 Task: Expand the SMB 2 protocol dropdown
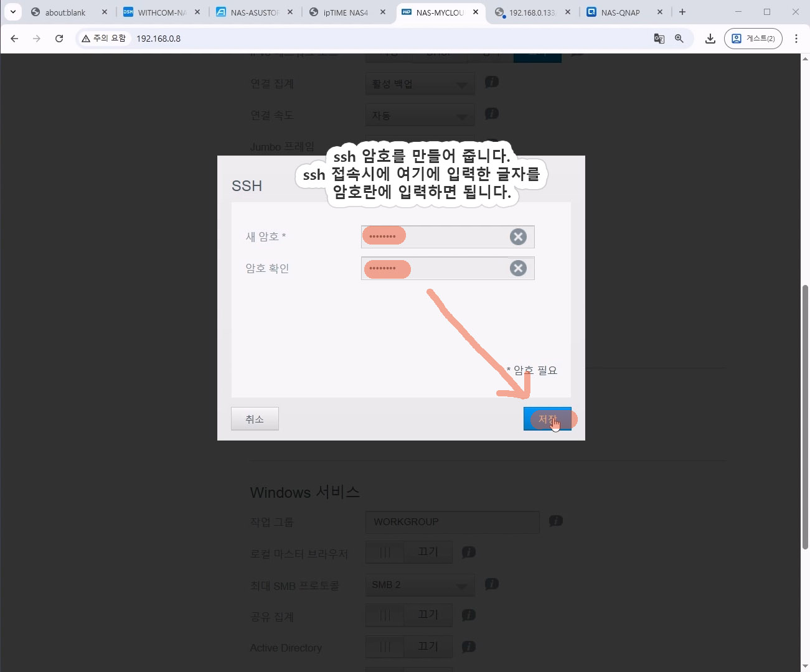pos(420,585)
